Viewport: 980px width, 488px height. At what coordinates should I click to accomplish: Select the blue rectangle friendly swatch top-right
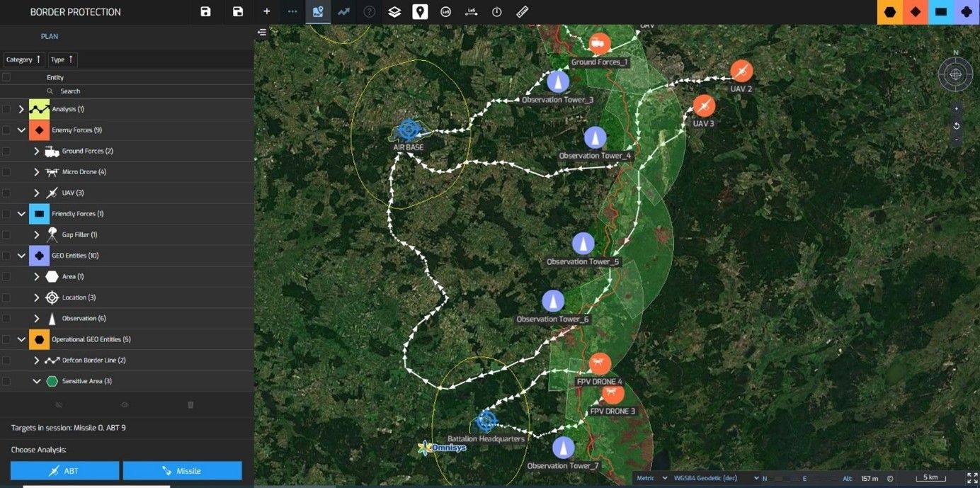click(941, 12)
